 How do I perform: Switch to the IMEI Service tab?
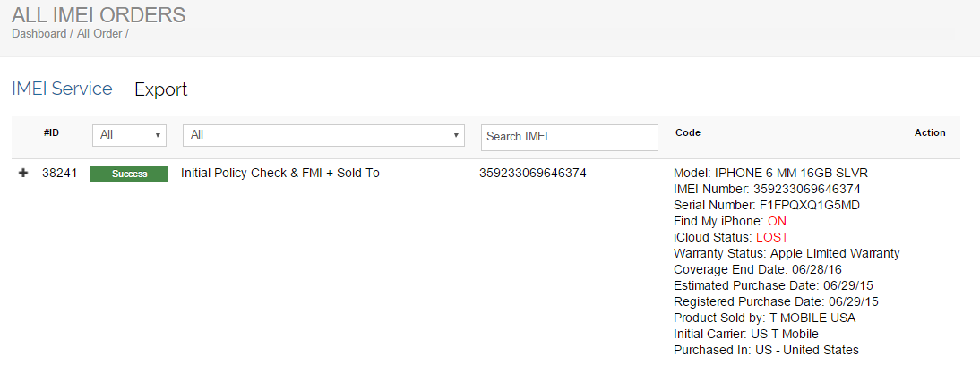click(x=62, y=89)
